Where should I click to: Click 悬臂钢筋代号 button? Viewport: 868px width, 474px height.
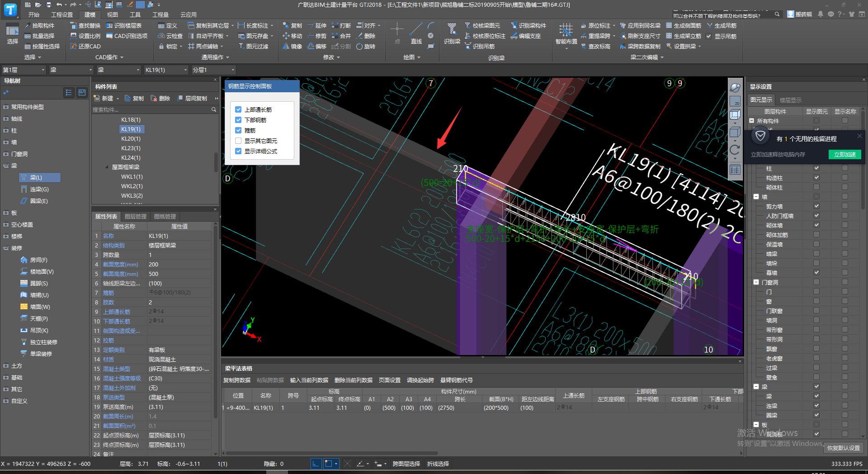(457, 380)
